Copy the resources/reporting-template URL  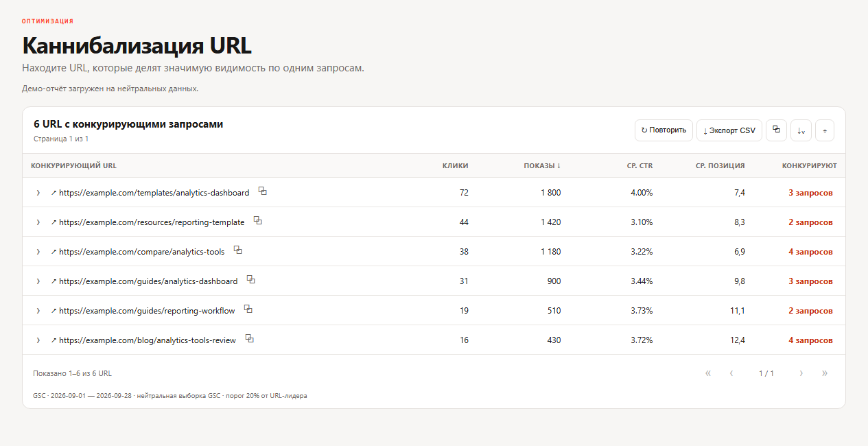[258, 221]
